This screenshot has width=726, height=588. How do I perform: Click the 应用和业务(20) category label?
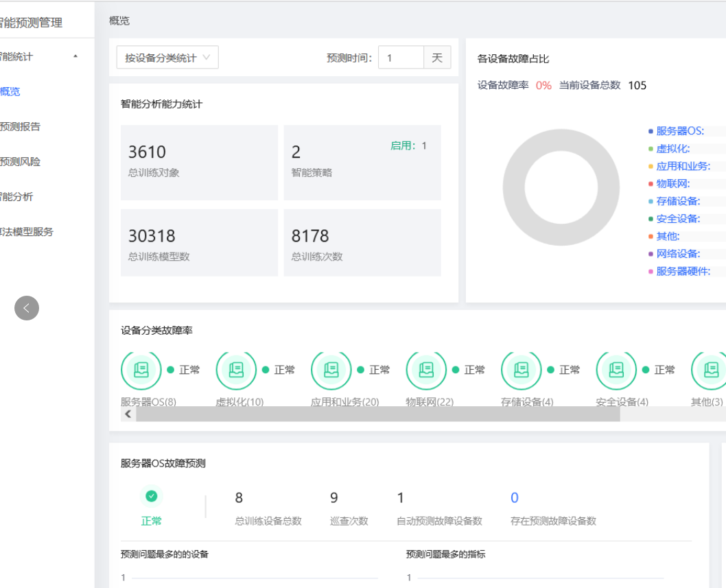(345, 401)
